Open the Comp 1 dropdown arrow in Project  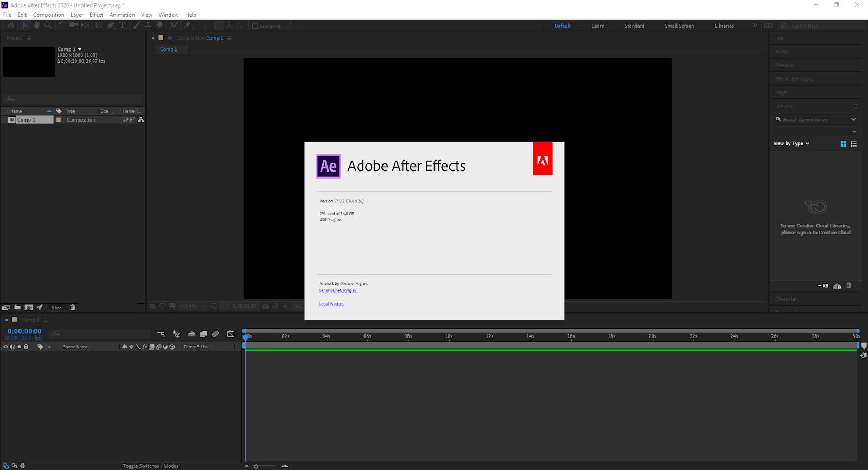(x=80, y=49)
